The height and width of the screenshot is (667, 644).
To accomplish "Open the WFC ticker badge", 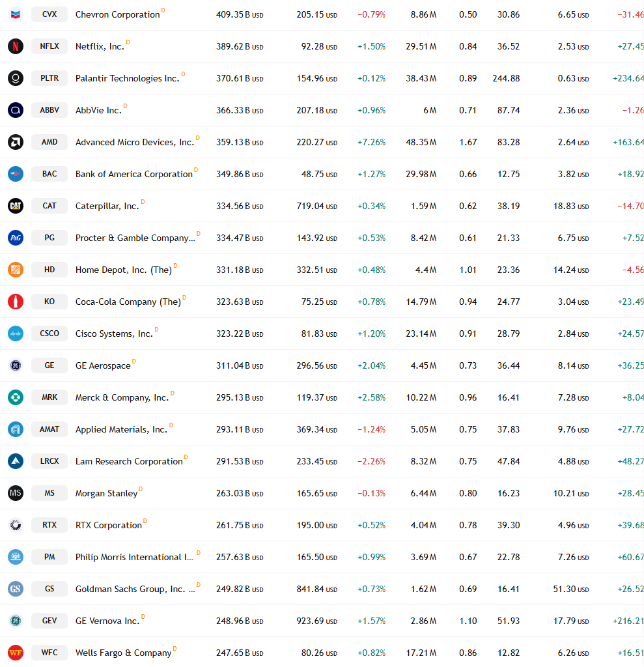I will (x=49, y=652).
